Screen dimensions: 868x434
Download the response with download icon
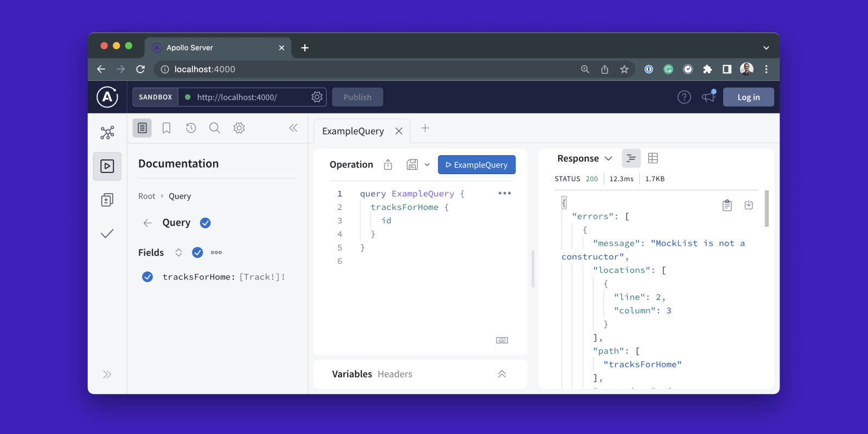pos(749,205)
